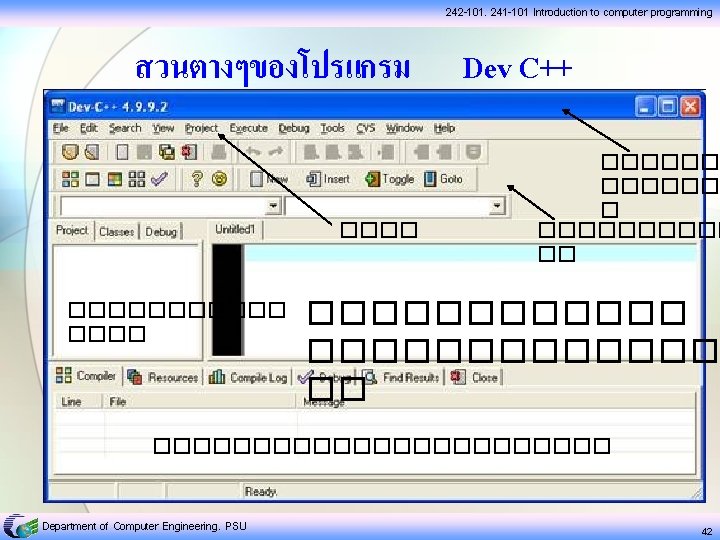Click the File column header
The image size is (720, 540).
click(199, 402)
